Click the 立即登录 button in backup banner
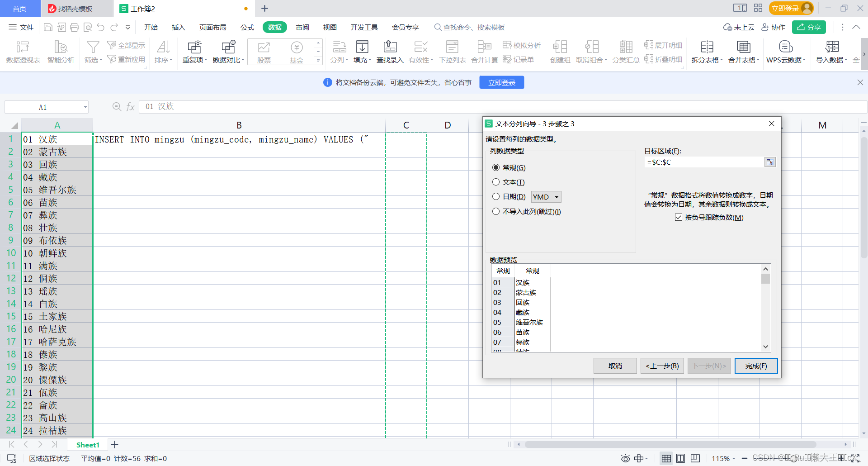This screenshot has width=868, height=466. 501,82
